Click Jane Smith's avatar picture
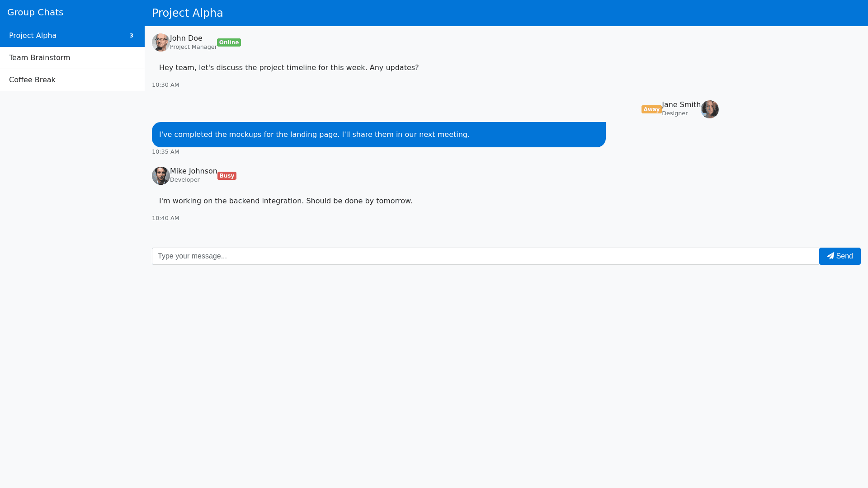 point(709,109)
